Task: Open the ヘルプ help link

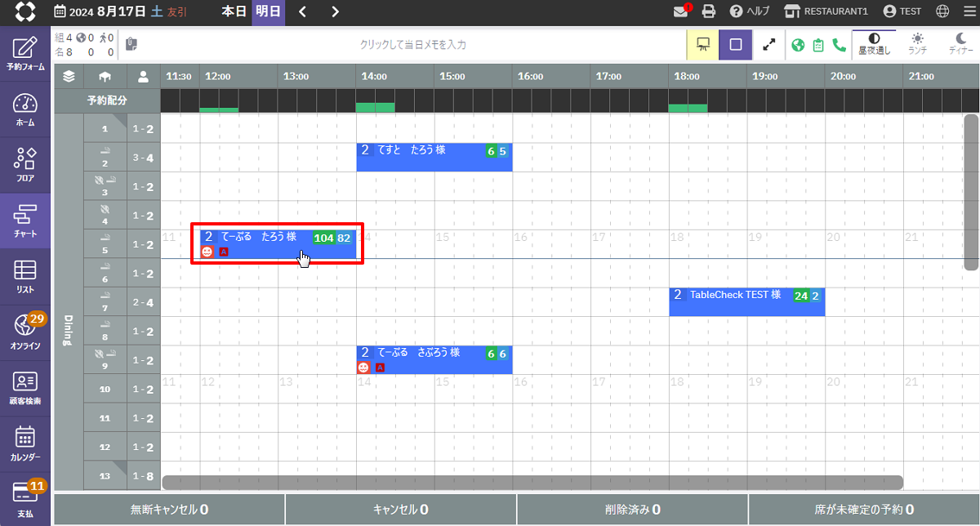Action: tap(749, 11)
